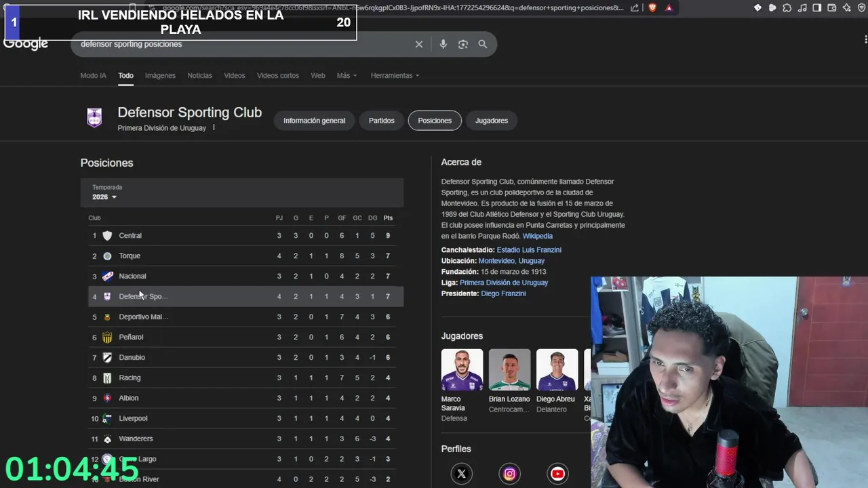Click the Wanderers team crest
The height and width of the screenshot is (488, 868).
(x=107, y=439)
